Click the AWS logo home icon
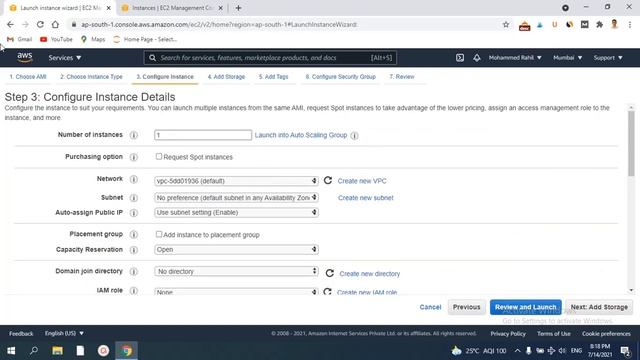Screen dimensions: 640x360 25,58
